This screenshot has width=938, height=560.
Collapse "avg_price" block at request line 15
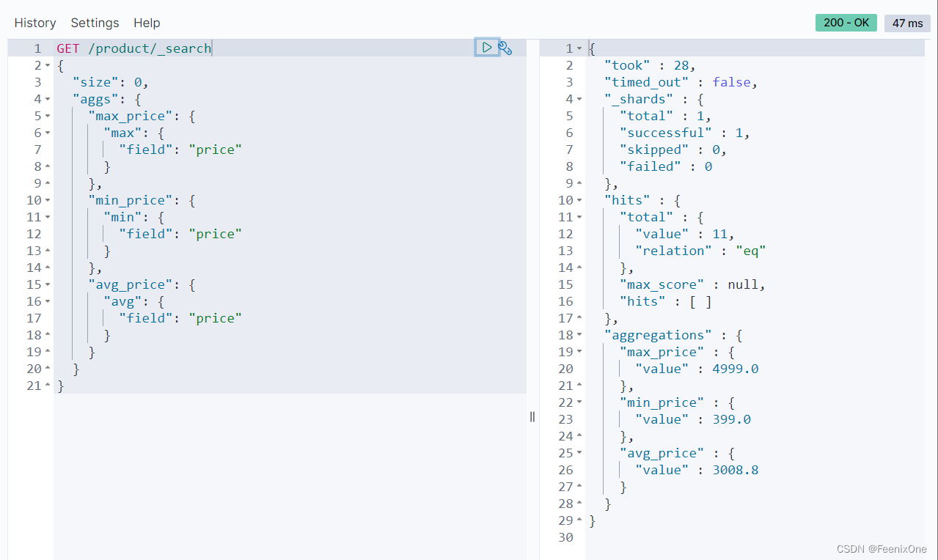tap(48, 285)
